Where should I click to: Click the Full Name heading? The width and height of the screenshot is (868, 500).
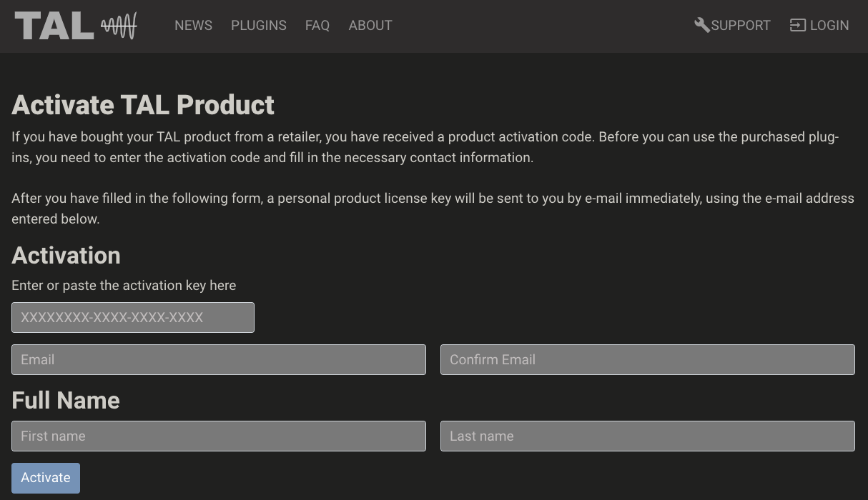click(65, 401)
